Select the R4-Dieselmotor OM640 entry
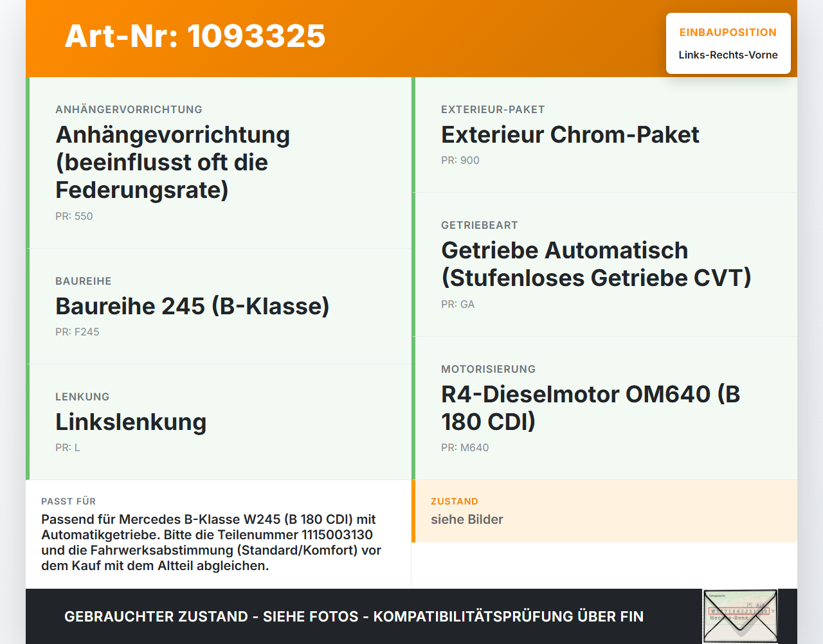 pos(591,407)
